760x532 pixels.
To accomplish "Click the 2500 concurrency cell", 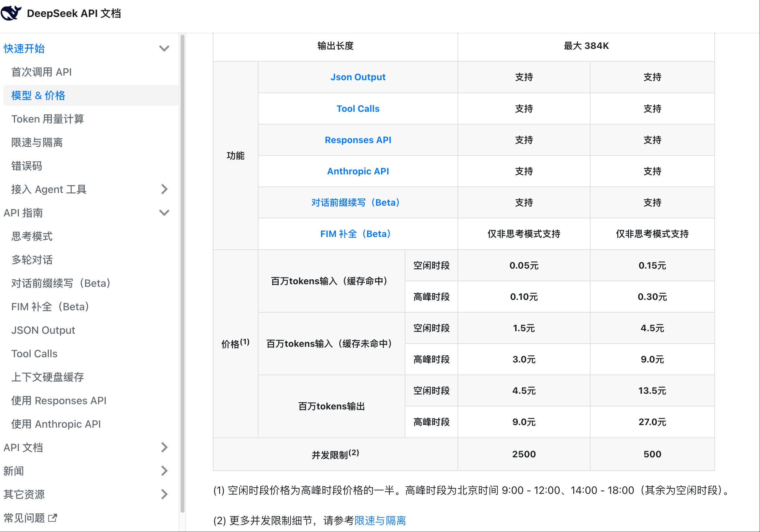I will pos(524,454).
